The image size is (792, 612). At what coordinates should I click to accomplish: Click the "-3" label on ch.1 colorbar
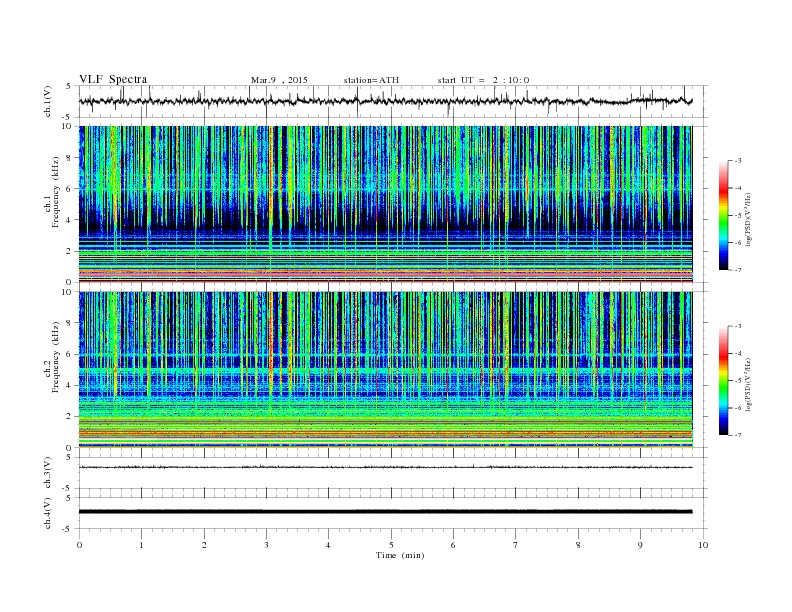(x=738, y=161)
